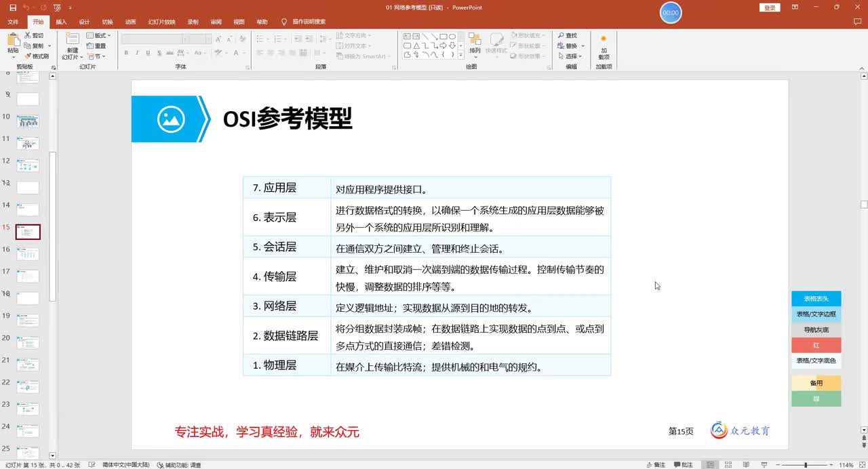Viewport: 868px width, 469px height.
Task: Click the 红 red color swatch
Action: pos(816,345)
